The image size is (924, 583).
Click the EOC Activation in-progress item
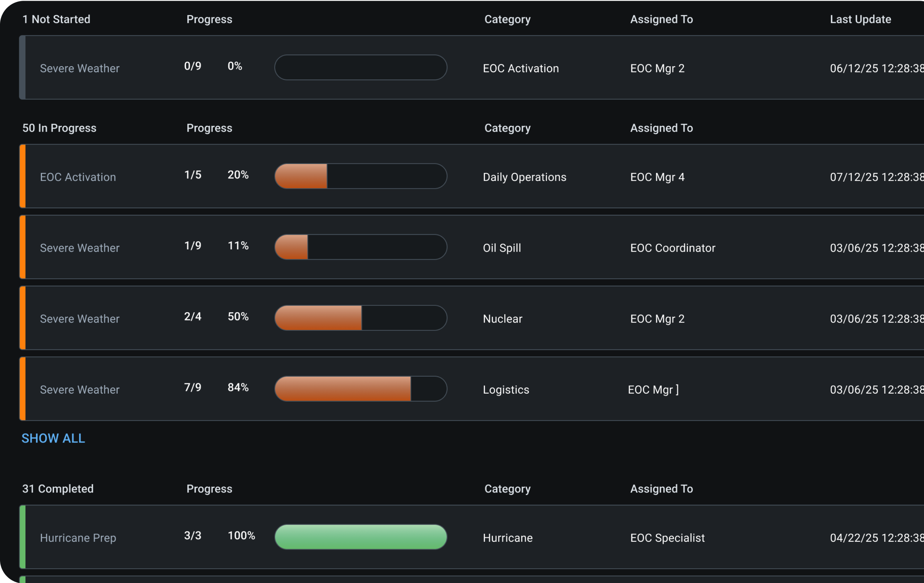pyautogui.click(x=78, y=177)
